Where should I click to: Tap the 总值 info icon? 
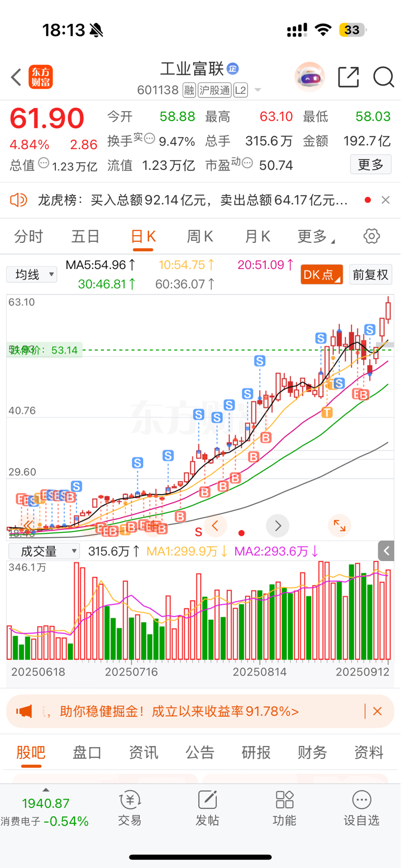point(44,163)
